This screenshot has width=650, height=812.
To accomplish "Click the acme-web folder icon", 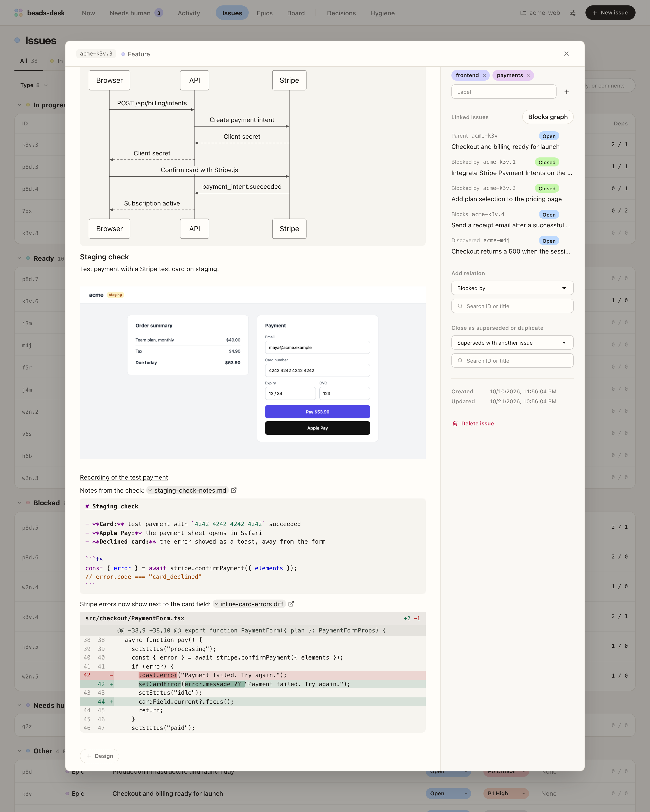I will 523,13.
